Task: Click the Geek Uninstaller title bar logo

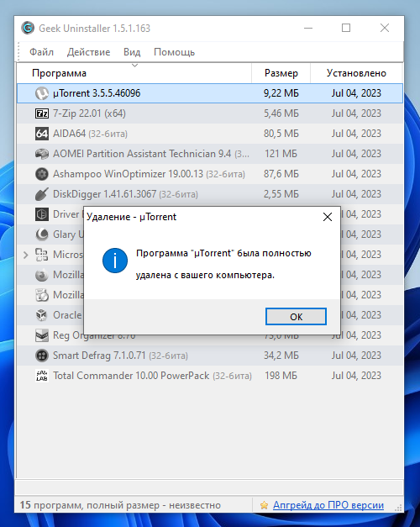Action: click(28, 28)
